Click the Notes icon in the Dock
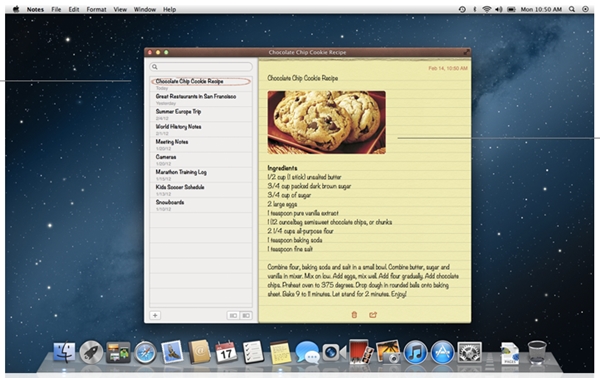Viewport: 600px width, 378px height. [x=280, y=352]
